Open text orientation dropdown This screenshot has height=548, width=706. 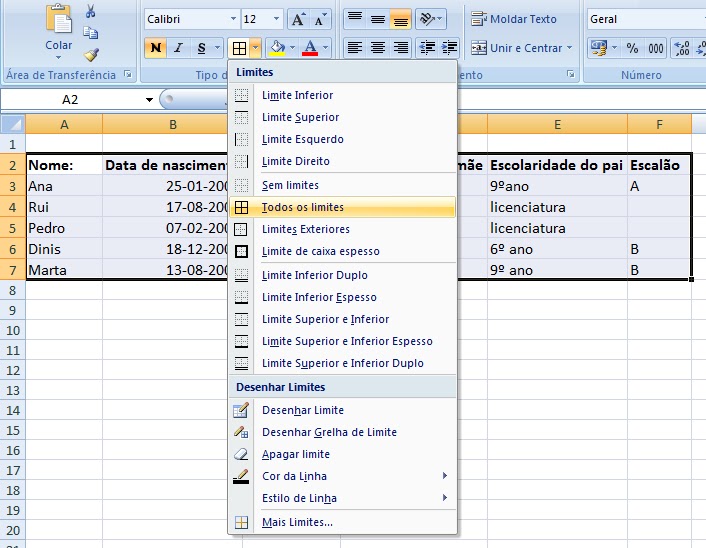click(431, 19)
